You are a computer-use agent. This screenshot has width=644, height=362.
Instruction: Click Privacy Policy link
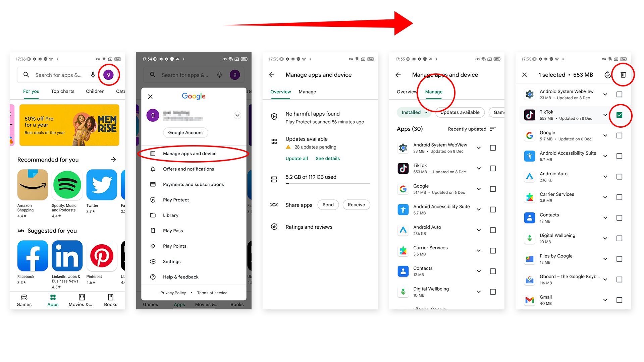pyautogui.click(x=173, y=293)
